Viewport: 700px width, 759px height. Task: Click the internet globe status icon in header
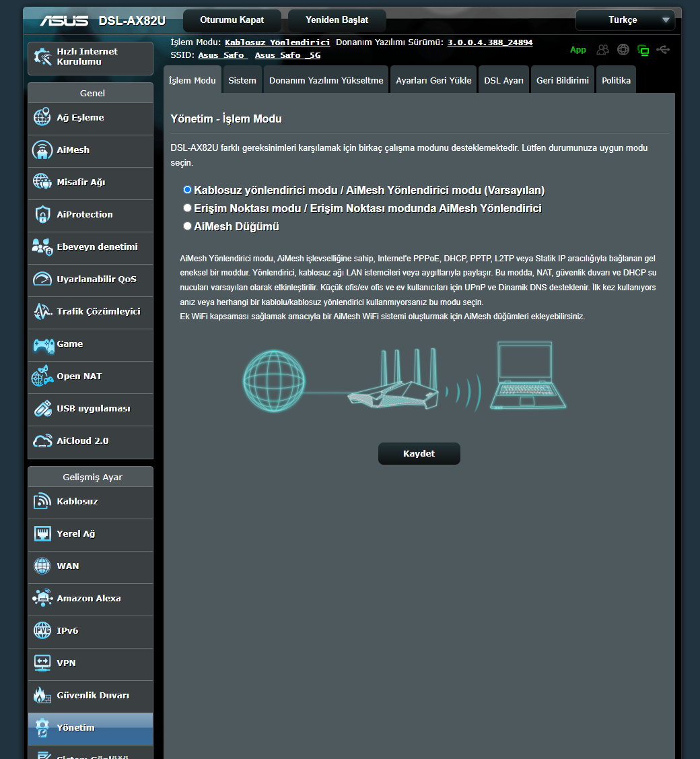pos(623,50)
